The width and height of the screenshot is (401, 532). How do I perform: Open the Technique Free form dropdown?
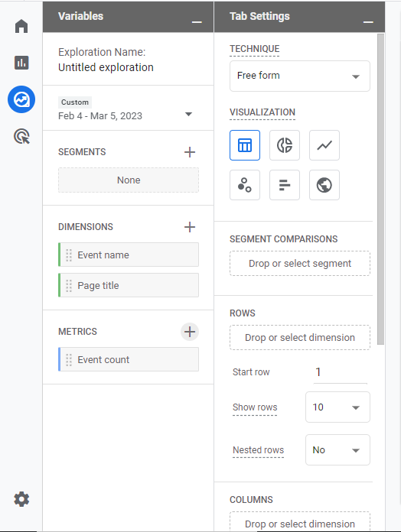pyautogui.click(x=300, y=76)
